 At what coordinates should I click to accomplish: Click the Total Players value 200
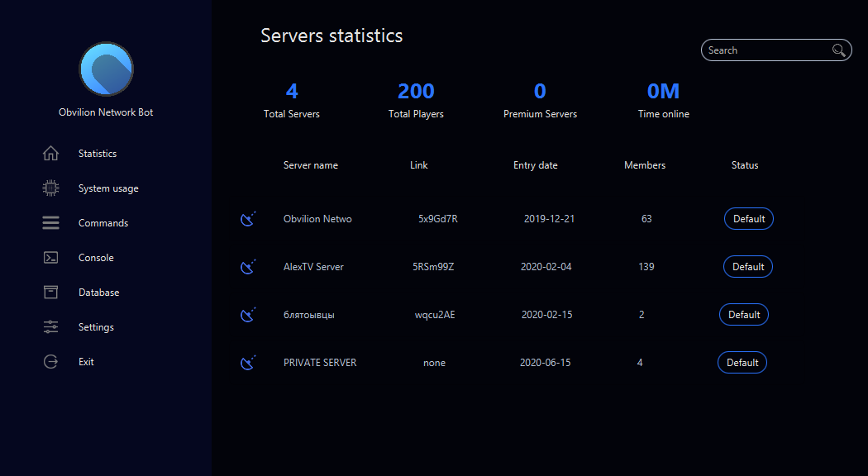[x=417, y=91]
